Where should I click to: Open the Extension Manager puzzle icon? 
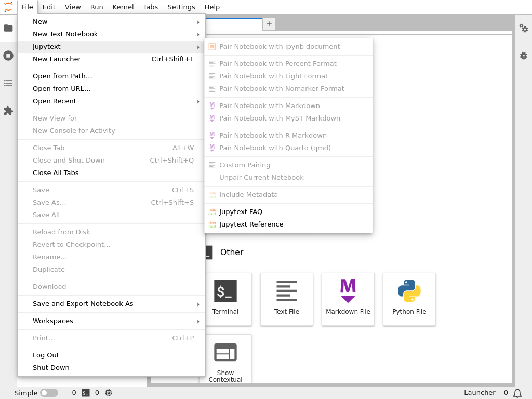pyautogui.click(x=8, y=111)
